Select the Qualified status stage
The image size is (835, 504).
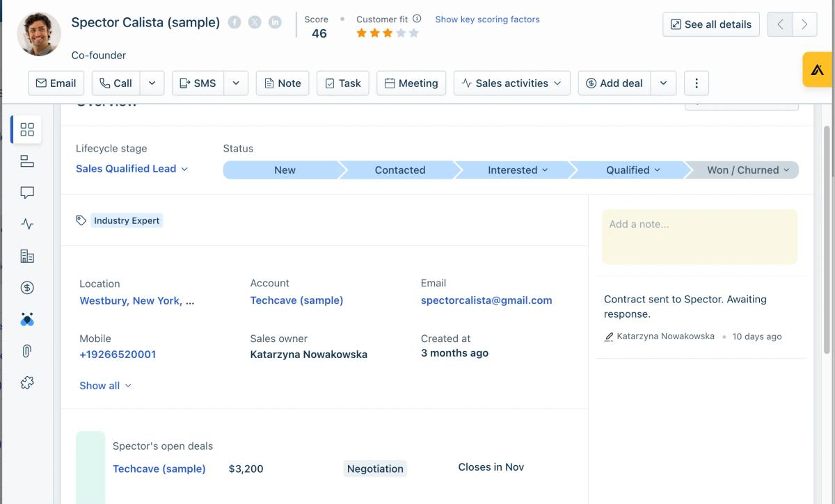633,170
